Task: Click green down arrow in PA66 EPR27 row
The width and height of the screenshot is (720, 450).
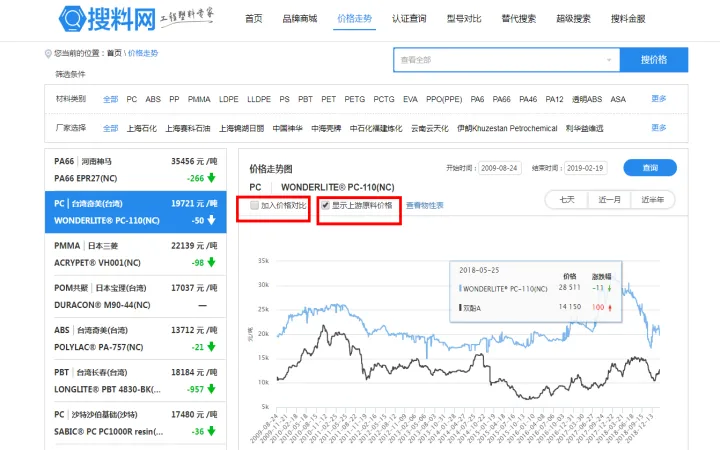Action: point(211,178)
